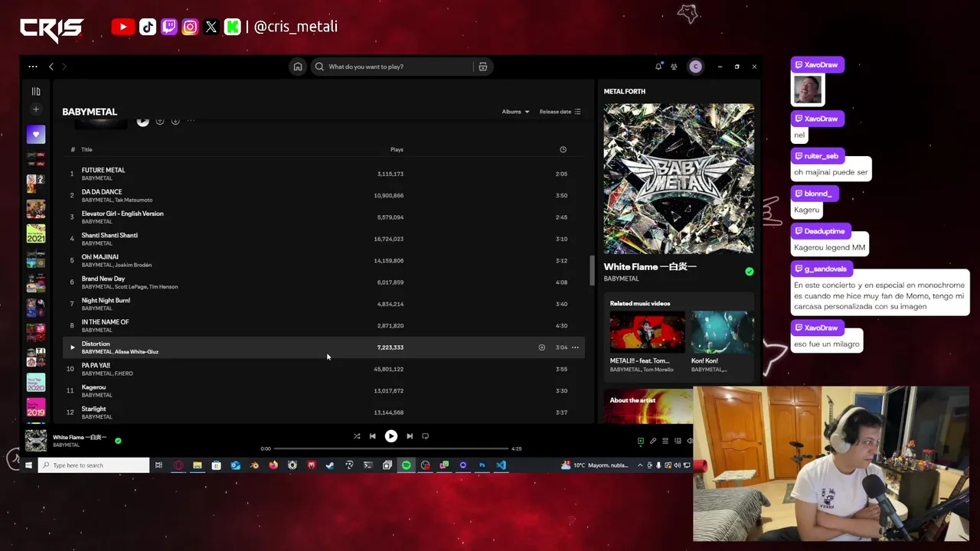Open Task View on the taskbar

pyautogui.click(x=158, y=465)
